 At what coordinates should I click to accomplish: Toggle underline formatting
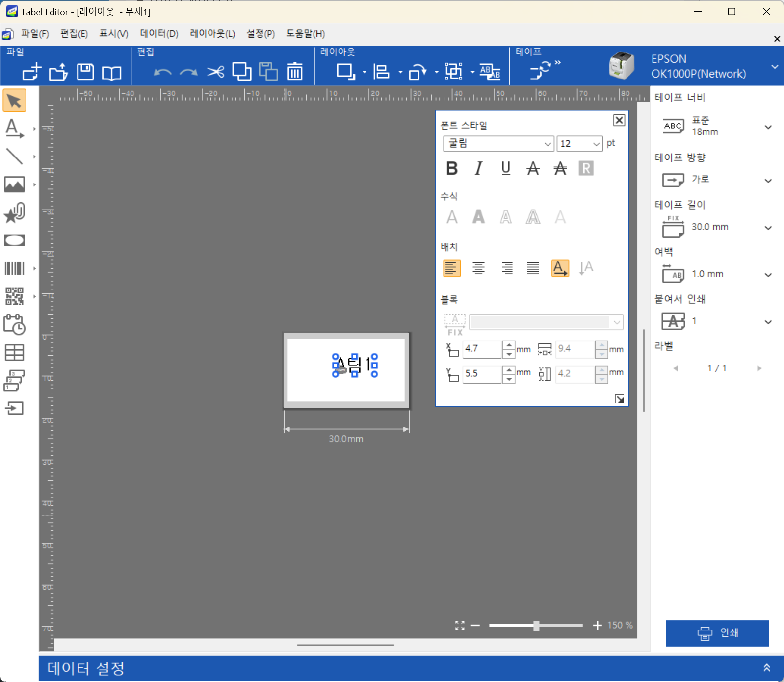pos(506,168)
